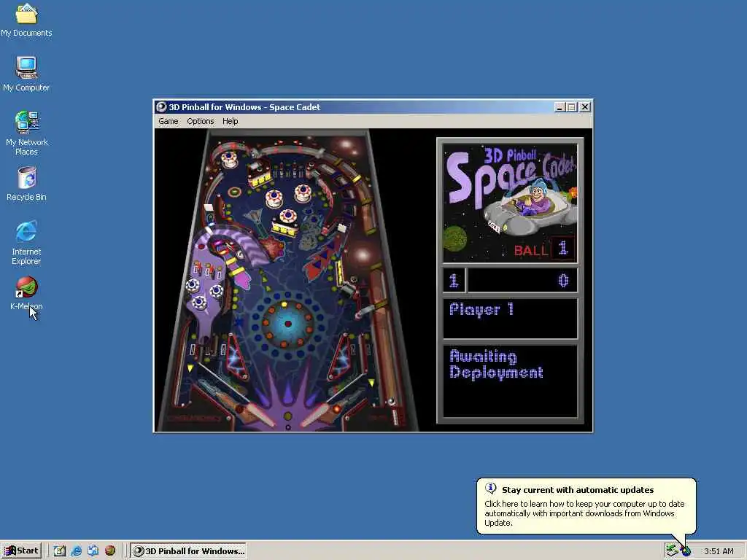Click the Show Desktop quick launch icon

(60, 551)
